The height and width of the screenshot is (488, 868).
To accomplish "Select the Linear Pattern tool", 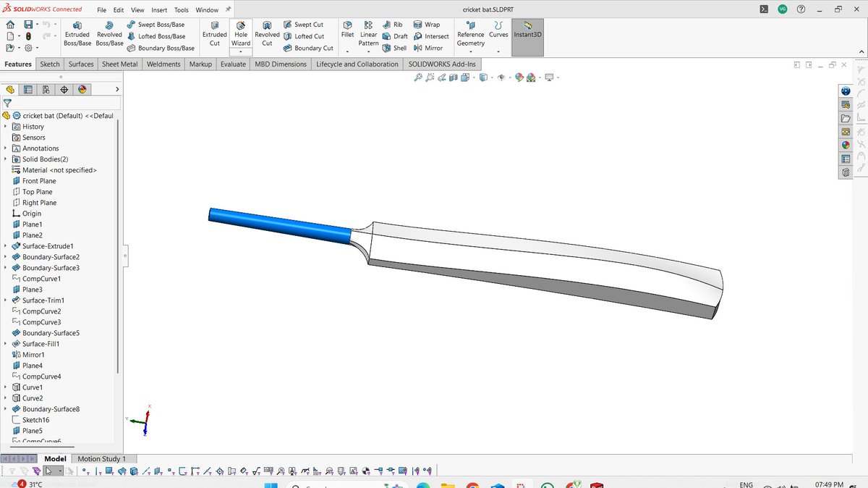I will click(x=369, y=34).
